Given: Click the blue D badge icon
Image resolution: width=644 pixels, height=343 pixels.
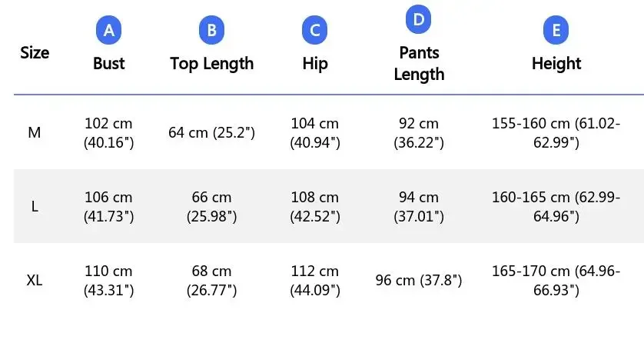Looking at the screenshot, I should pyautogui.click(x=419, y=20).
